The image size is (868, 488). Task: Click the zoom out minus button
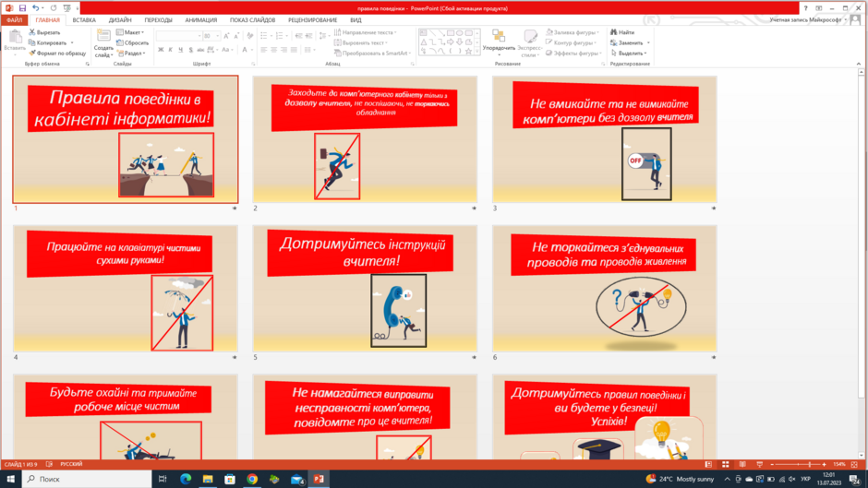772,464
